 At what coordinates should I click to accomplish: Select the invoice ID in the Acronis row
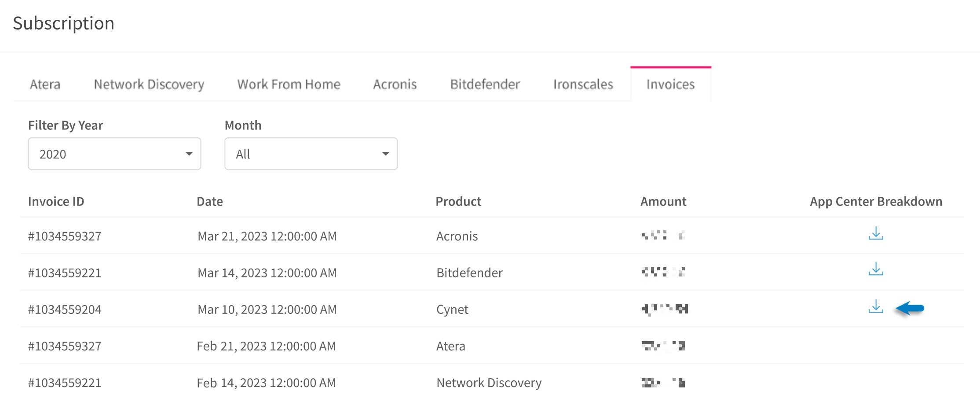(65, 236)
